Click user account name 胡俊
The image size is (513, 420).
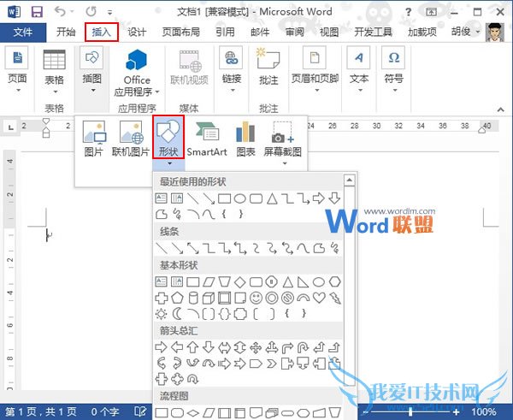click(462, 32)
